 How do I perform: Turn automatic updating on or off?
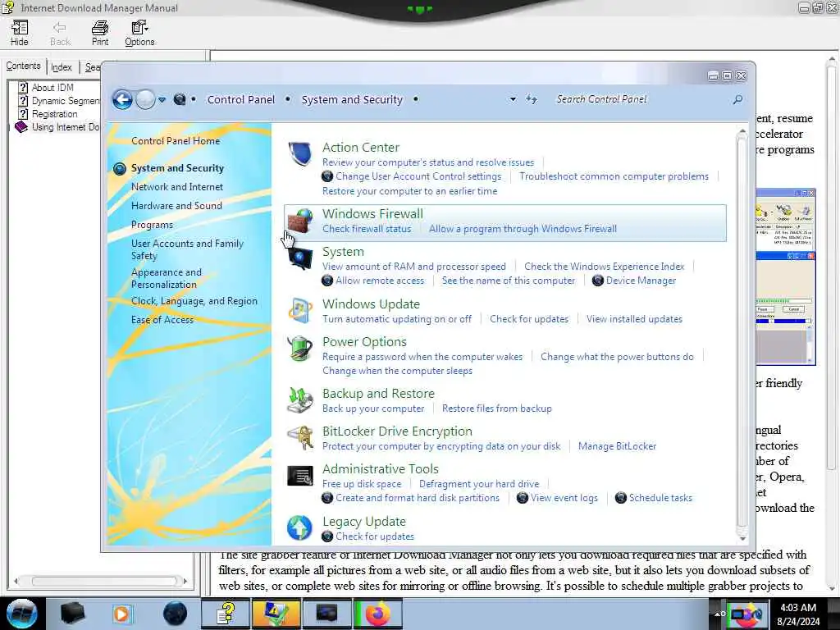tap(396, 319)
